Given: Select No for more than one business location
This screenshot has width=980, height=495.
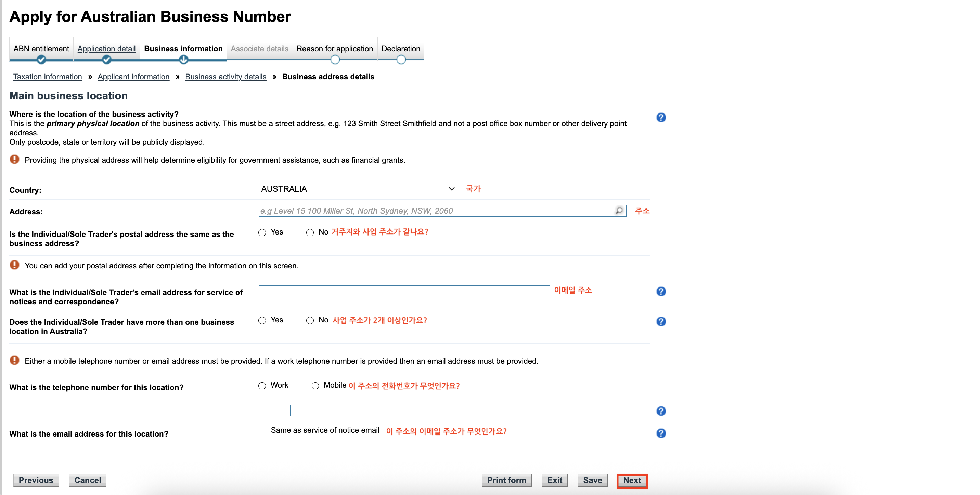Looking at the screenshot, I should tap(310, 321).
